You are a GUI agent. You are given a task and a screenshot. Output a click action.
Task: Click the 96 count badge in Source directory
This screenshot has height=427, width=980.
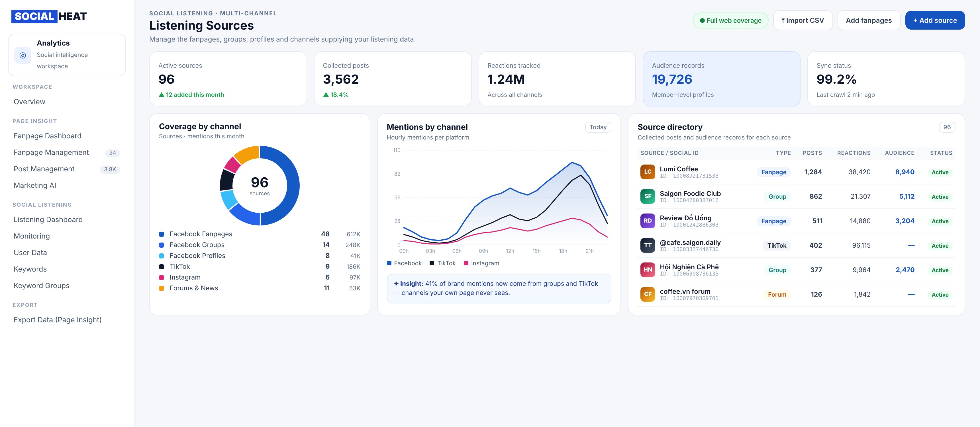point(947,127)
